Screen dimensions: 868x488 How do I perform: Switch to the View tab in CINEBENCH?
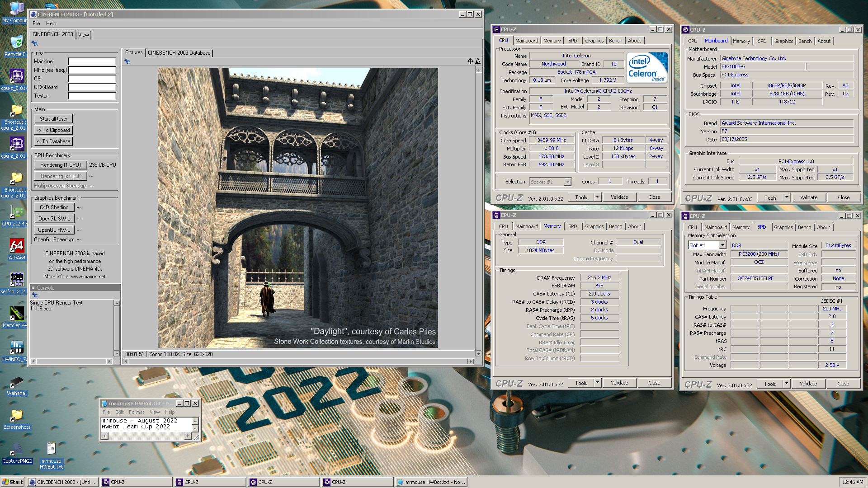(84, 34)
